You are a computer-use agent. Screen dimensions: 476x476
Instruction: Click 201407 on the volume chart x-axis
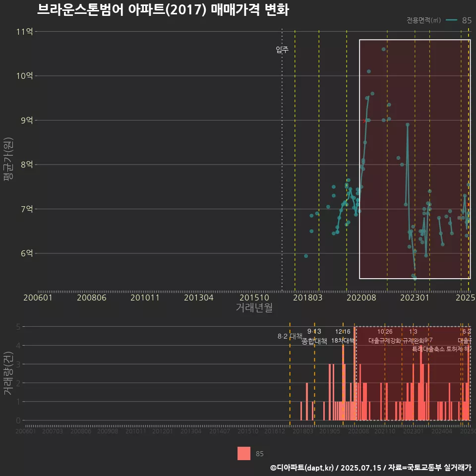pos(220,431)
